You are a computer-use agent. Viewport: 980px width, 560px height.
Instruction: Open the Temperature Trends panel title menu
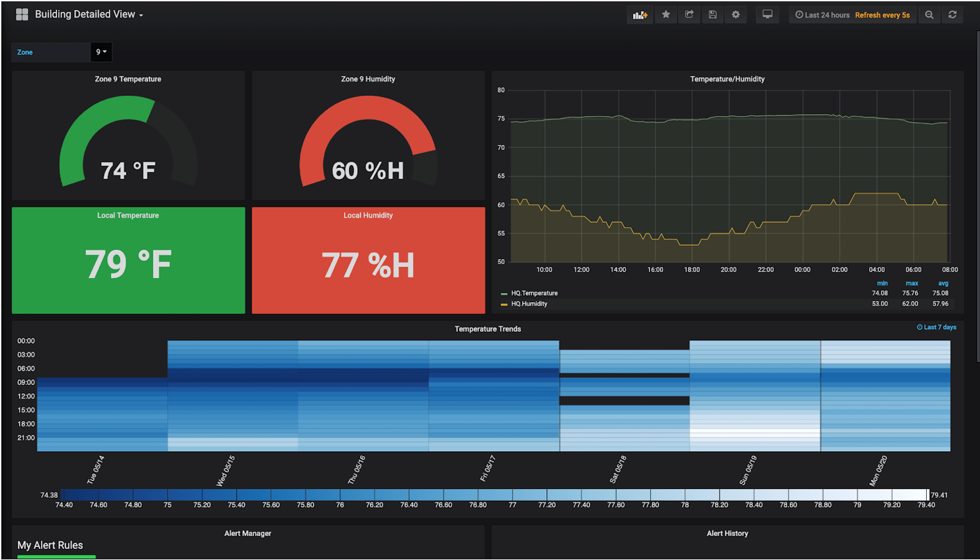tap(487, 329)
